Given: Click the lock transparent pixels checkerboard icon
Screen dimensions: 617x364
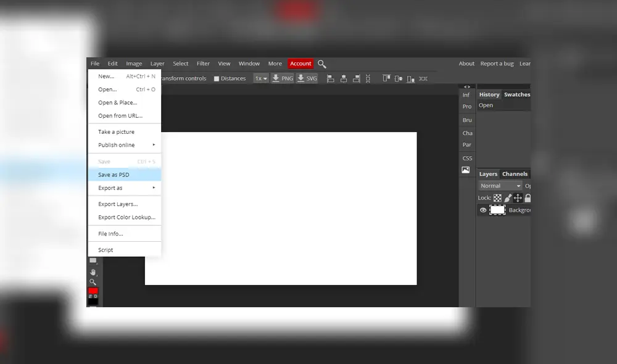Looking at the screenshot, I should point(497,198).
